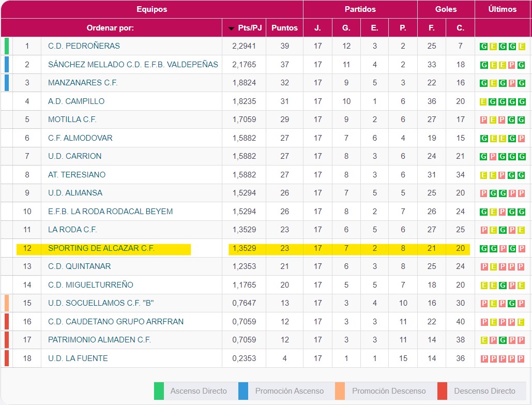Click last result badge for C.F. ALMODOVAR

521,138
